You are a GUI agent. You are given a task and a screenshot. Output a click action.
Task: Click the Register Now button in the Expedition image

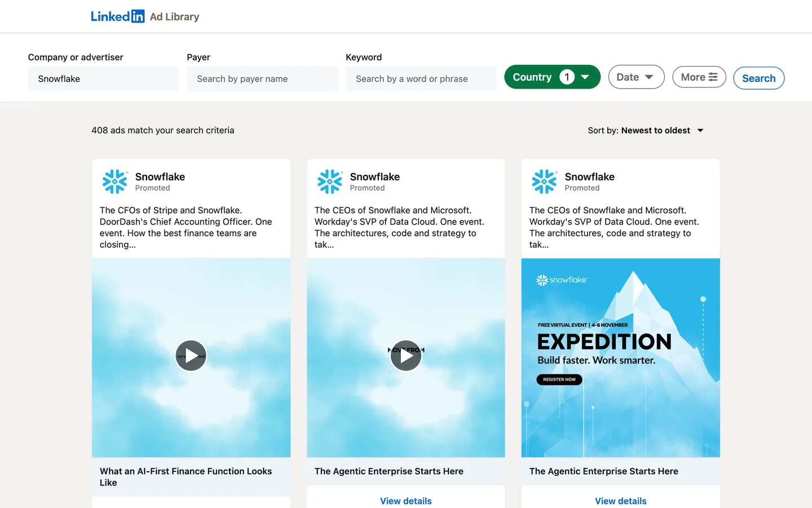(559, 379)
